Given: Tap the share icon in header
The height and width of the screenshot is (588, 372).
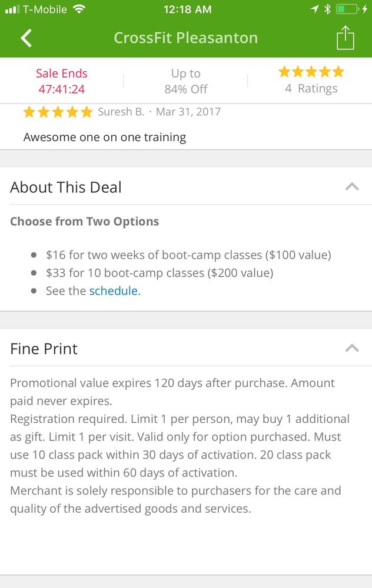Looking at the screenshot, I should point(346,38).
